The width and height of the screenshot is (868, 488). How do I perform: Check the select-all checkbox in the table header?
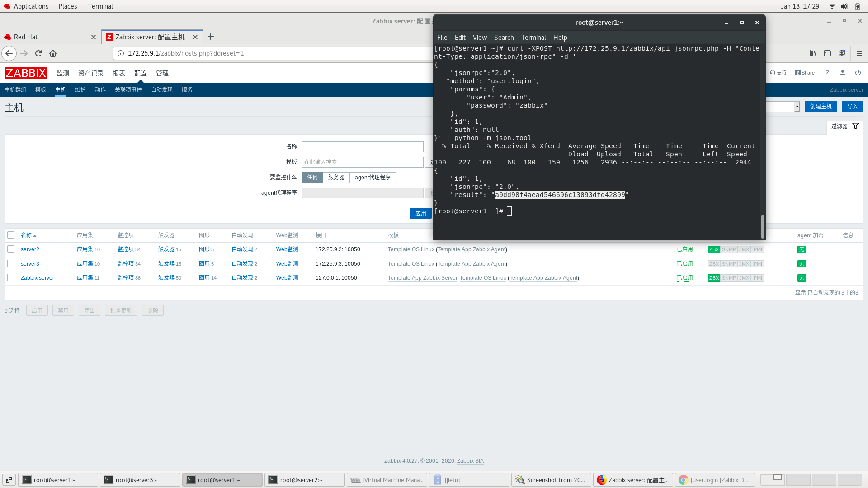click(x=11, y=235)
